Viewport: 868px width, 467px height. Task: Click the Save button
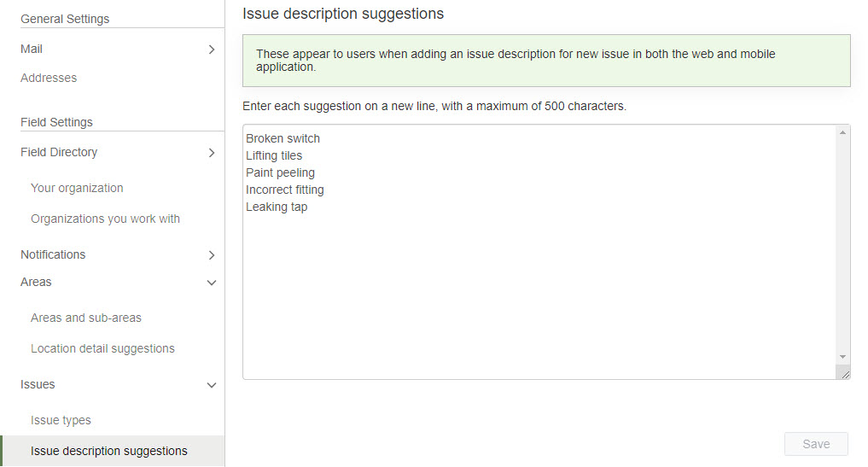[x=816, y=444]
